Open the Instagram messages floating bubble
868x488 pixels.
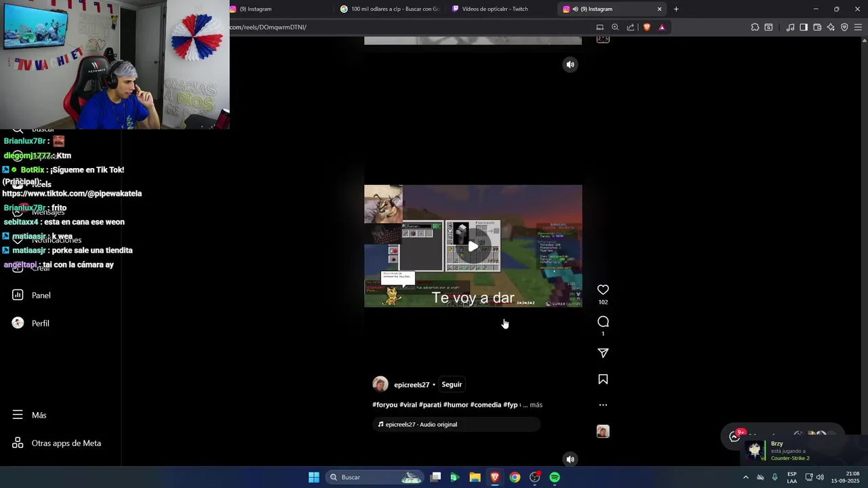coord(735,436)
